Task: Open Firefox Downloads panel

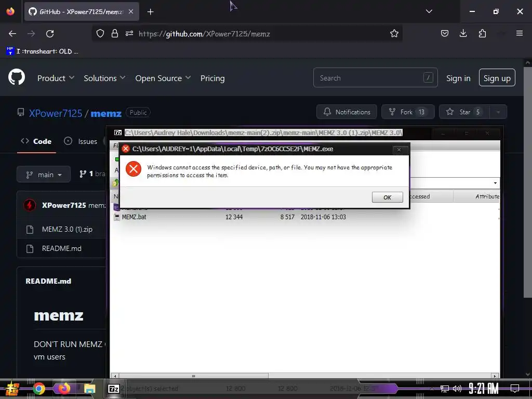Action: [463, 33]
